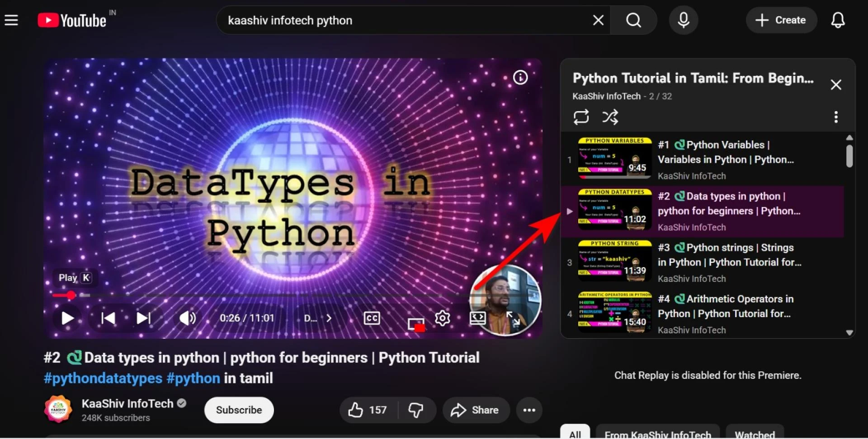Viewport: 868px width, 439px height.
Task: Like the video with 157 likes
Action: coord(368,410)
